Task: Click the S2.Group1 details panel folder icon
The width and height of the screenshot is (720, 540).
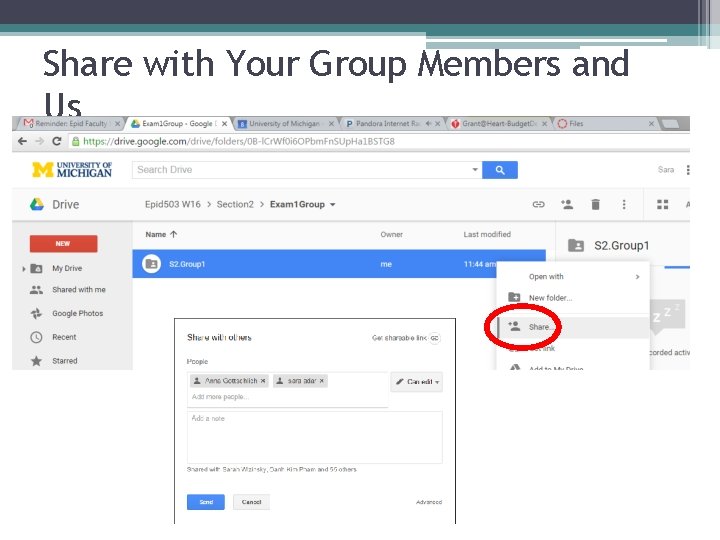Action: [x=576, y=246]
